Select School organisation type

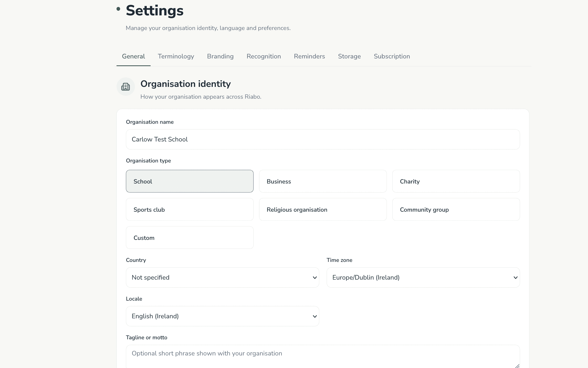pos(190,181)
